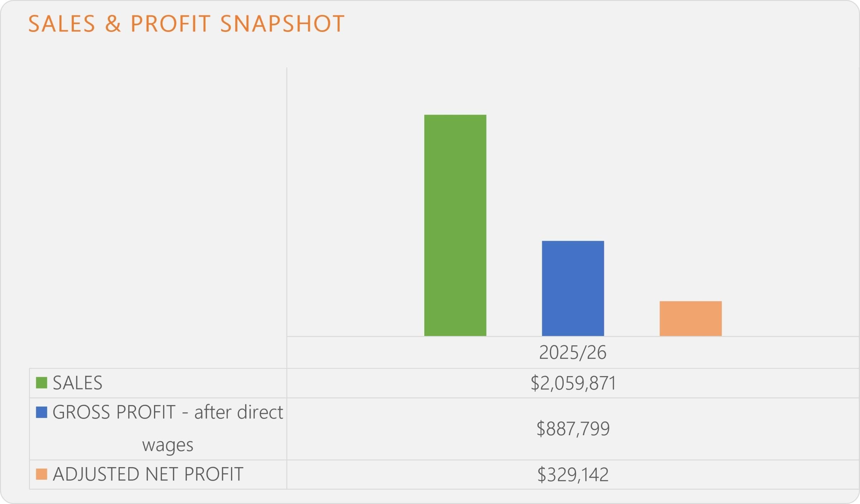Click the orange ADJUSTED NET PROFIT legend swatch
Image resolution: width=860 pixels, height=504 pixels.
[x=42, y=474]
